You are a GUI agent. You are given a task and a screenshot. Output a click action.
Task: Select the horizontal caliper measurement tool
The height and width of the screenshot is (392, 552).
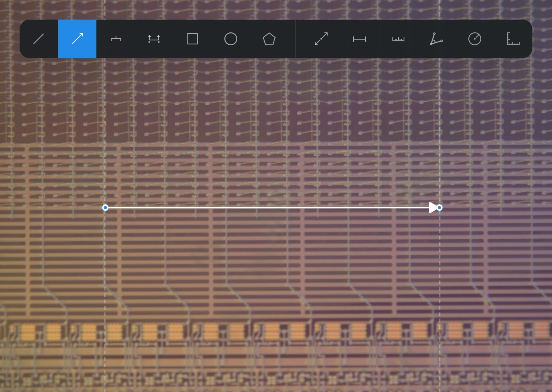coord(360,39)
